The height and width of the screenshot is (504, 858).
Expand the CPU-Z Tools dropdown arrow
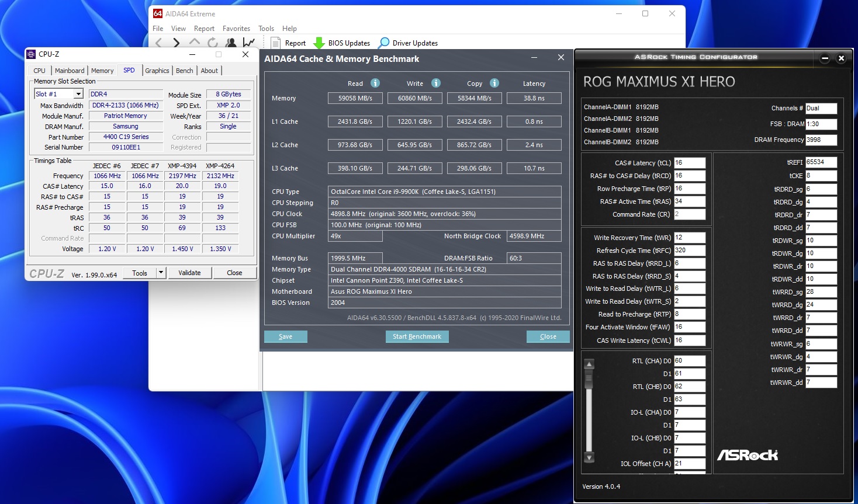[161, 273]
